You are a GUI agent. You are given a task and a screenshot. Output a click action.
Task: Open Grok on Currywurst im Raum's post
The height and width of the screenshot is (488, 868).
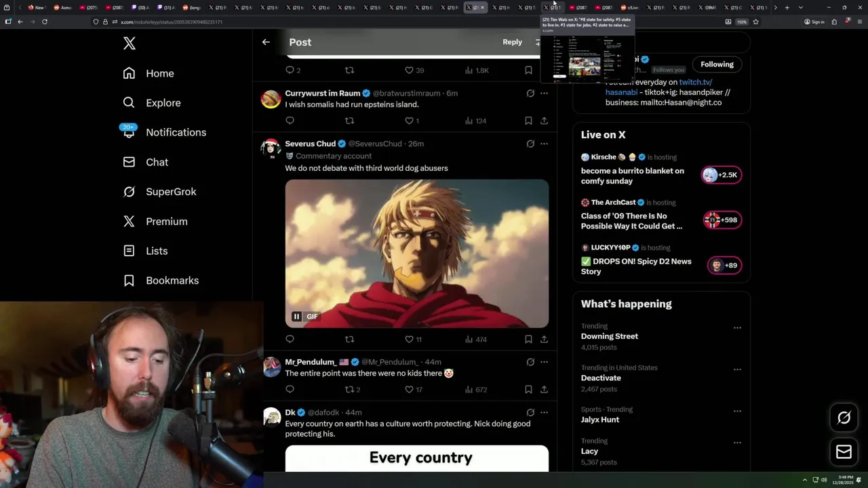click(x=530, y=94)
